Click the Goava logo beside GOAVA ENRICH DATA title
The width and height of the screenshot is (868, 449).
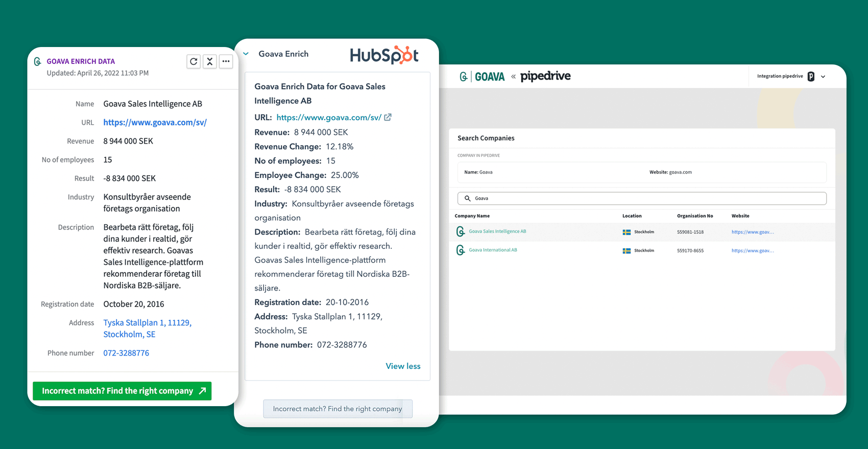tap(37, 61)
